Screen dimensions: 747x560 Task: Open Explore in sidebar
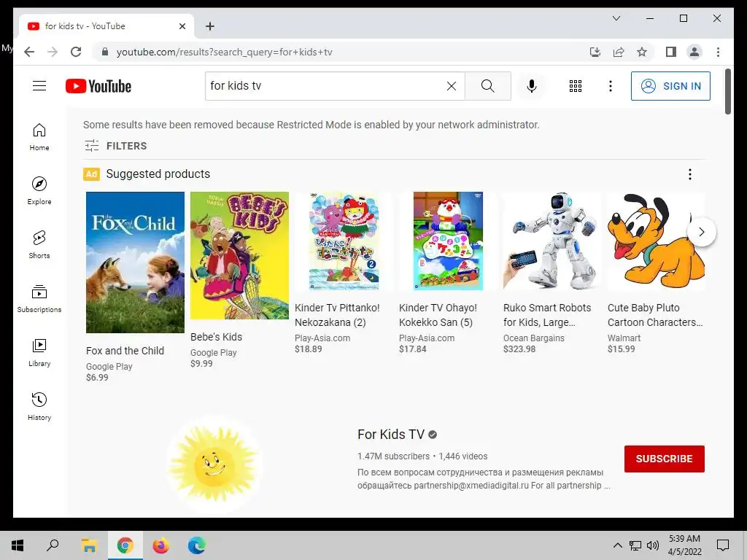point(39,191)
